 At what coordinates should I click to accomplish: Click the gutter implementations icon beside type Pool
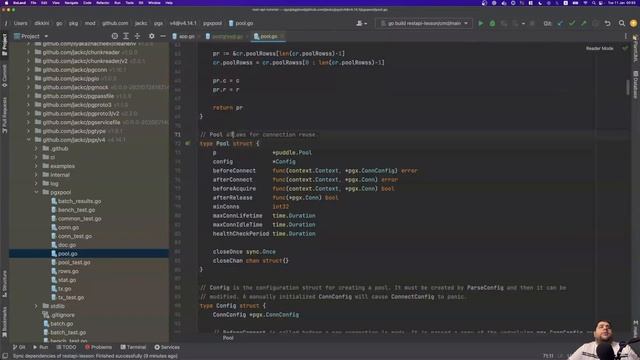[x=188, y=144]
